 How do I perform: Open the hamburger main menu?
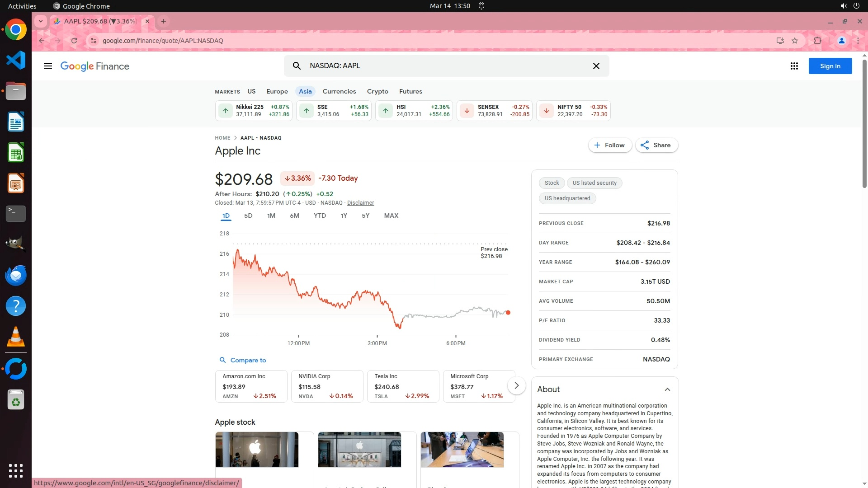coord(47,66)
